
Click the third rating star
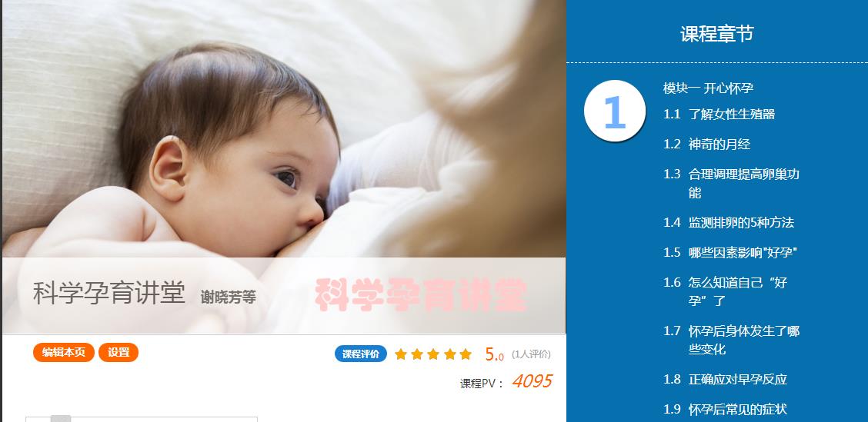(x=433, y=354)
